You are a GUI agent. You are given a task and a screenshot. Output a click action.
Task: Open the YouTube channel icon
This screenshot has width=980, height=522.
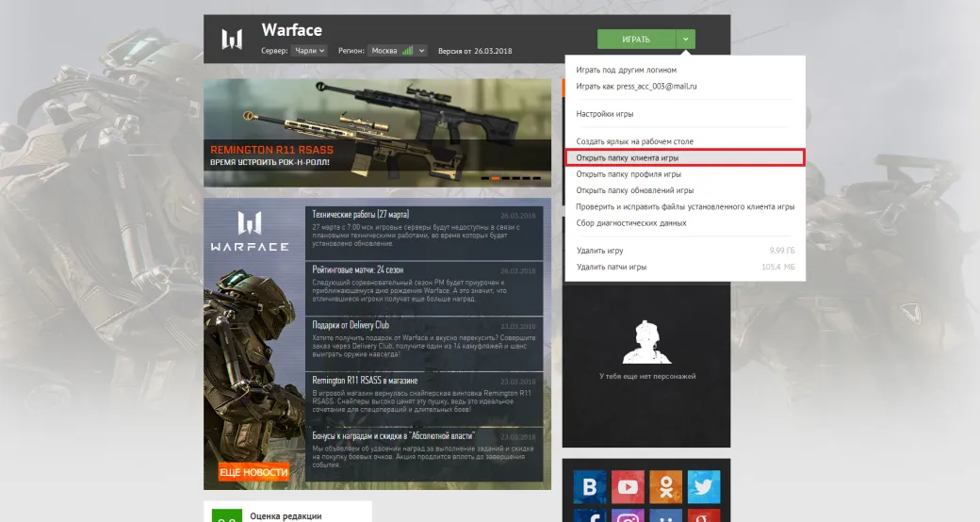click(628, 486)
